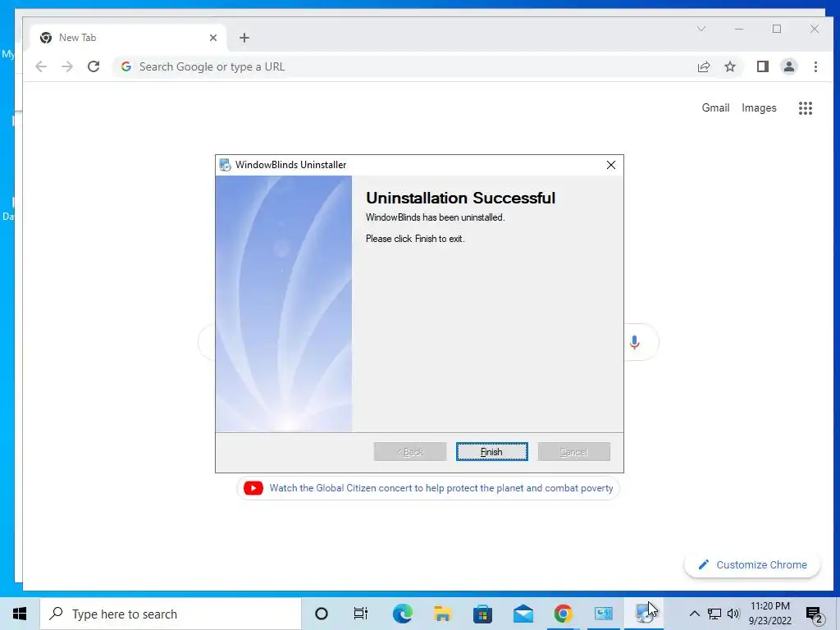Open the taskbar icon right of Chrome
Image resolution: width=840 pixels, height=630 pixels.
coord(603,614)
